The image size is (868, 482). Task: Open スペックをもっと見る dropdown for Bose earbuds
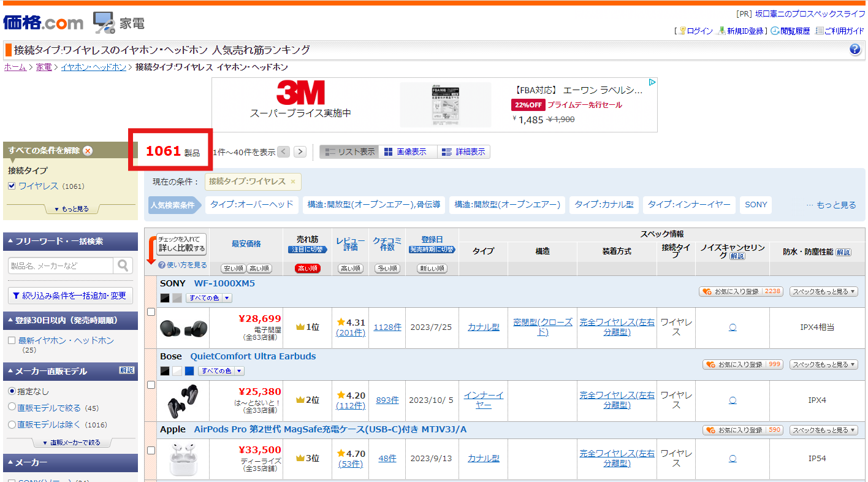click(823, 364)
